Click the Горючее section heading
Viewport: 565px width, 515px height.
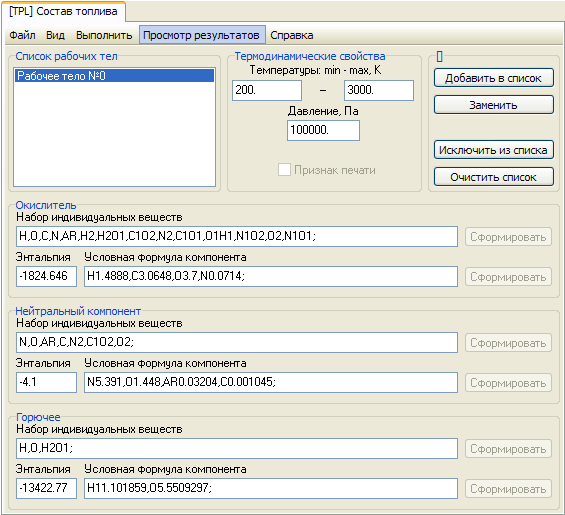[38, 417]
